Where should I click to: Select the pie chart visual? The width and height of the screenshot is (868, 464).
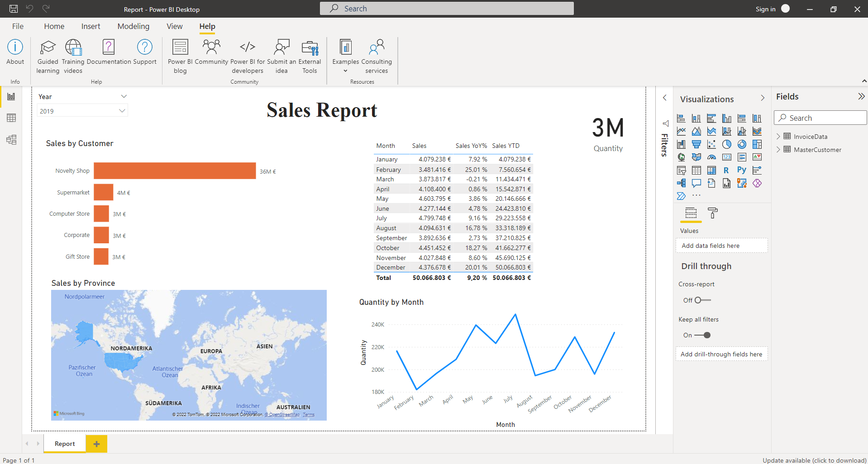click(x=727, y=144)
